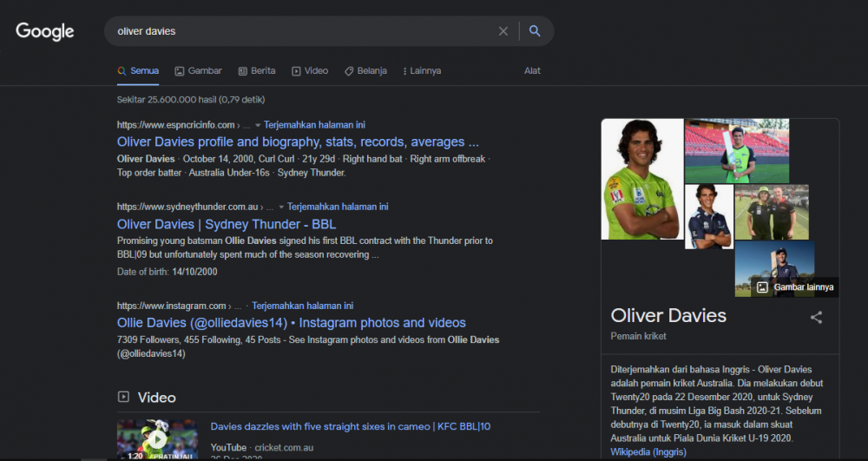The width and height of the screenshot is (868, 461).
Task: Click in the search input field
Action: [305, 31]
